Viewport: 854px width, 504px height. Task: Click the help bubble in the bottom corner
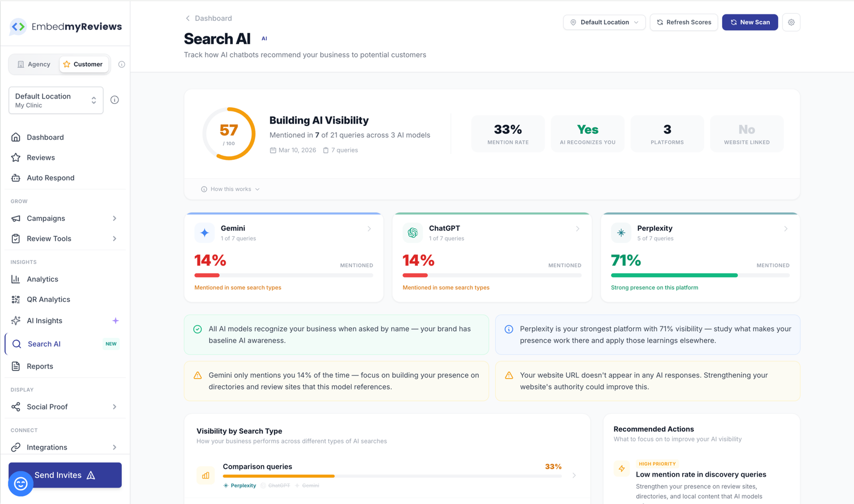click(x=20, y=483)
